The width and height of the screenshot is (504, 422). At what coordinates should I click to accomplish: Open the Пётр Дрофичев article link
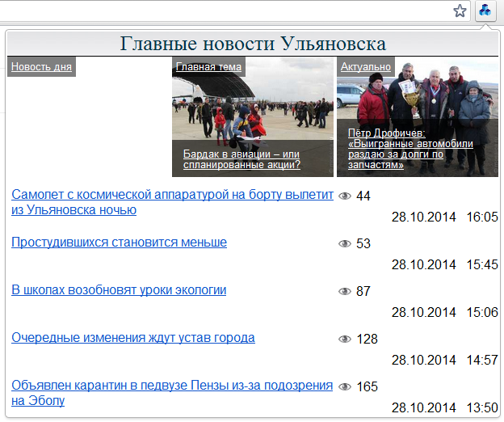(410, 149)
